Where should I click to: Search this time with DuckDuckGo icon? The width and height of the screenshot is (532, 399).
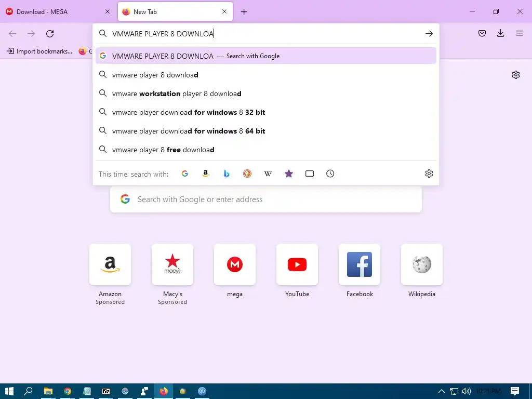tap(247, 174)
